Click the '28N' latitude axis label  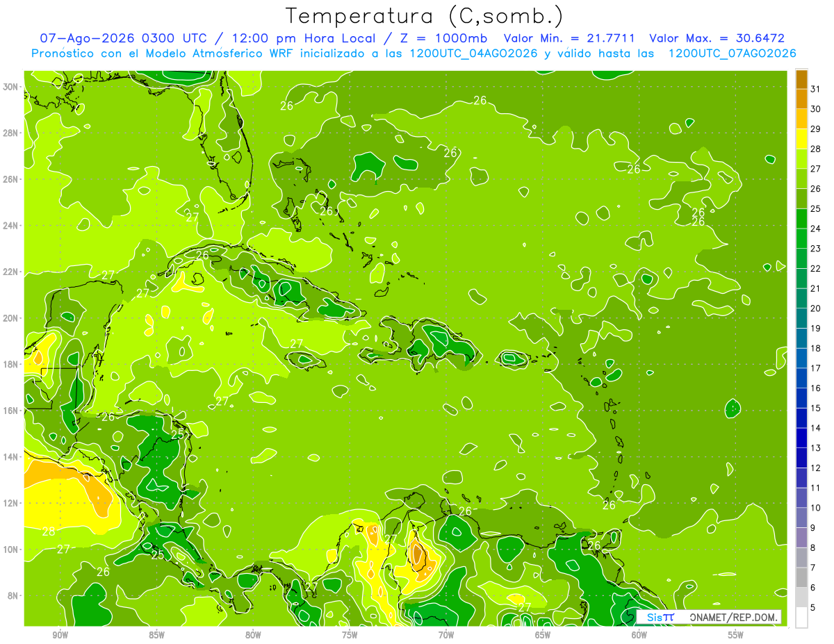tap(10, 133)
